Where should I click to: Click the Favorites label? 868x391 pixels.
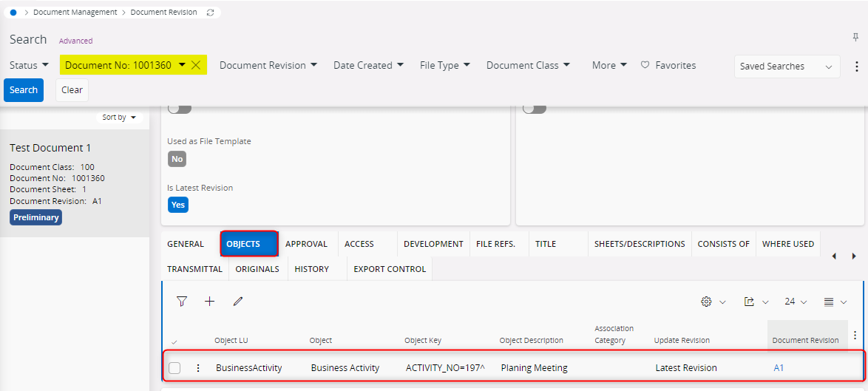(675, 65)
